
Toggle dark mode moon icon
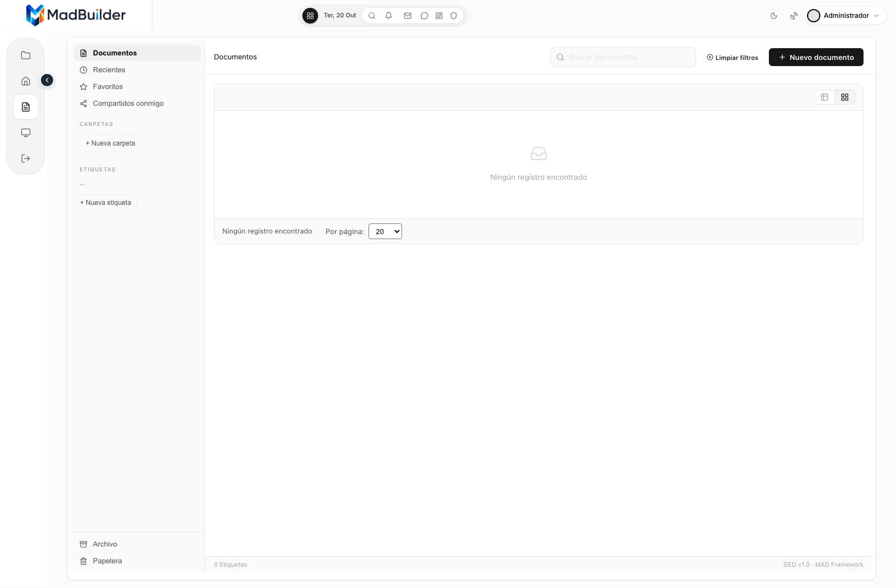point(774,16)
